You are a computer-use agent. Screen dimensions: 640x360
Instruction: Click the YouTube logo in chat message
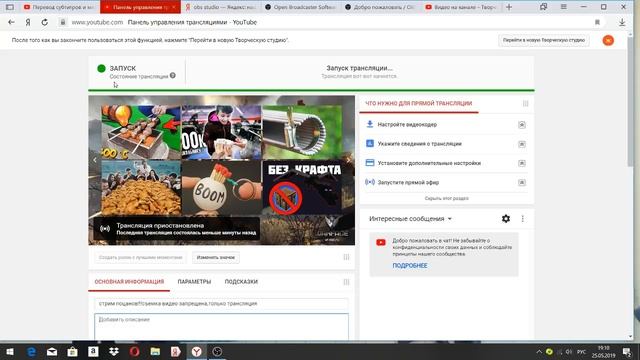tap(381, 242)
